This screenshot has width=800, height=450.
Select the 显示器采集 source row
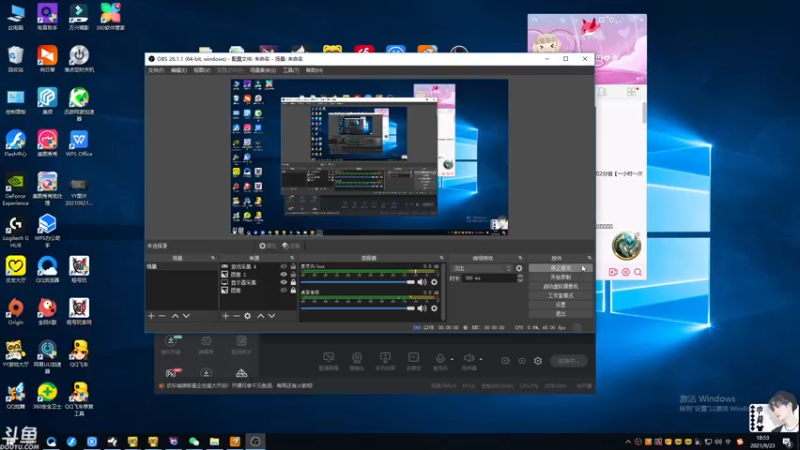click(258, 282)
